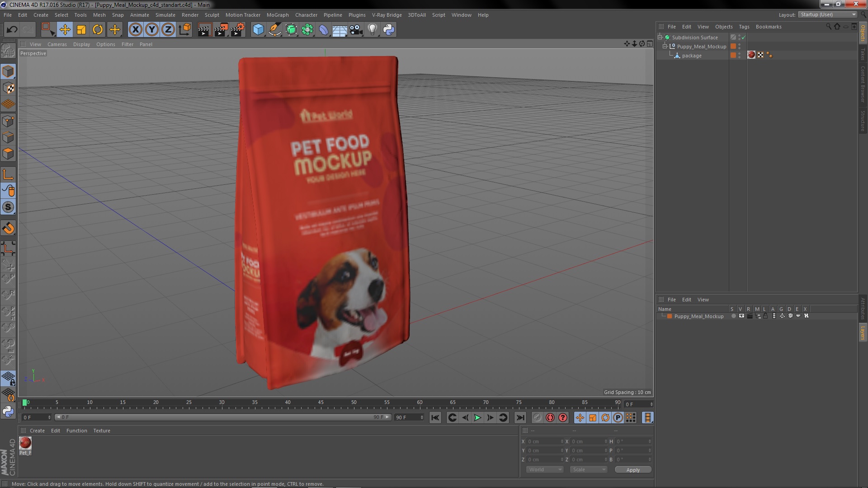
Task: Toggle X axis lock
Action: pos(135,30)
